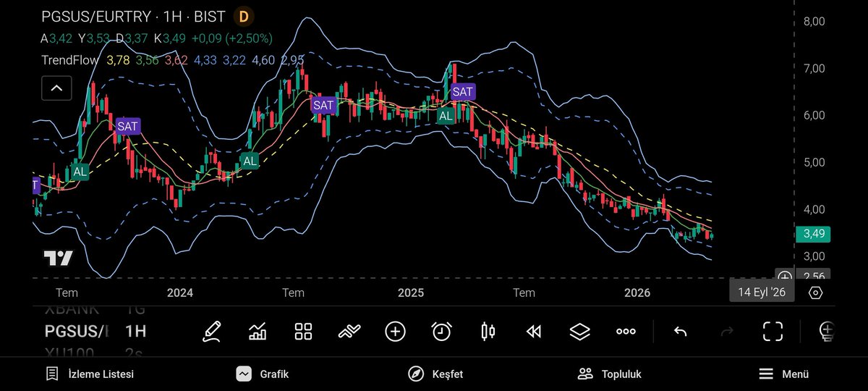This screenshot has width=868, height=391.
Task: Click the TrendFlow value 4,60
Action: coord(263,61)
